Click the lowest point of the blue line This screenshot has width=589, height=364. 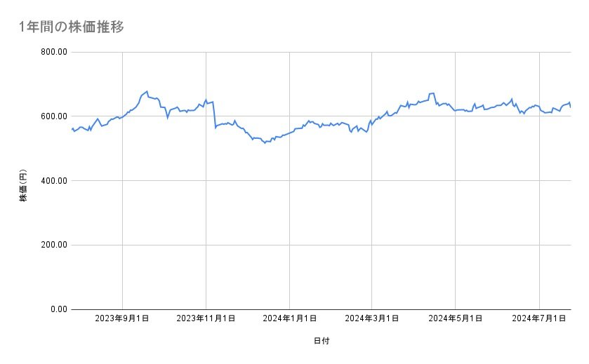click(265, 143)
